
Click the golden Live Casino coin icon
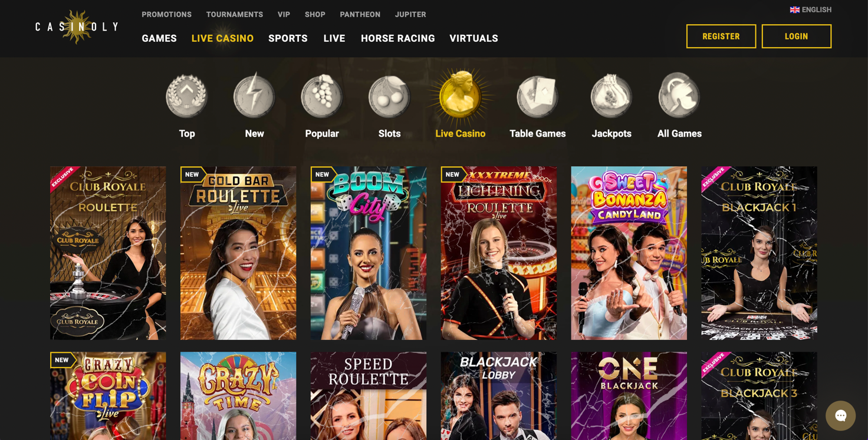[x=461, y=95]
